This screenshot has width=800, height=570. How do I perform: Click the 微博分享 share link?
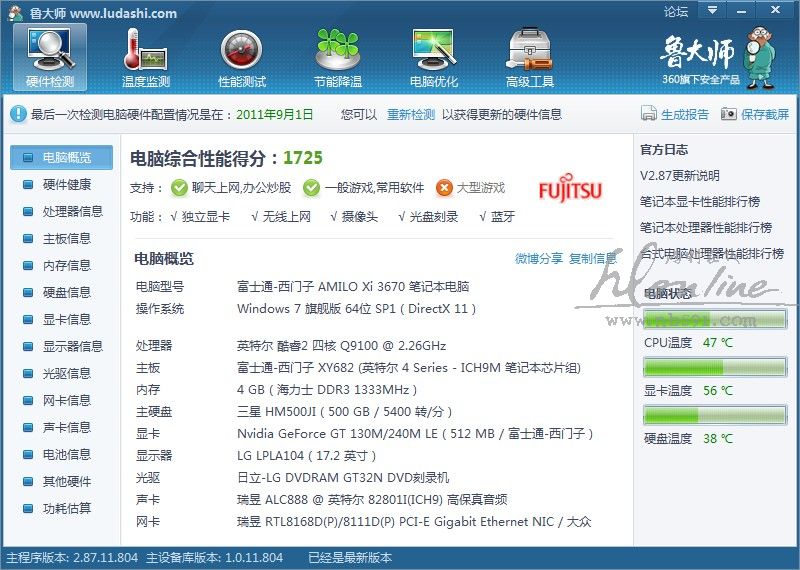(x=539, y=259)
